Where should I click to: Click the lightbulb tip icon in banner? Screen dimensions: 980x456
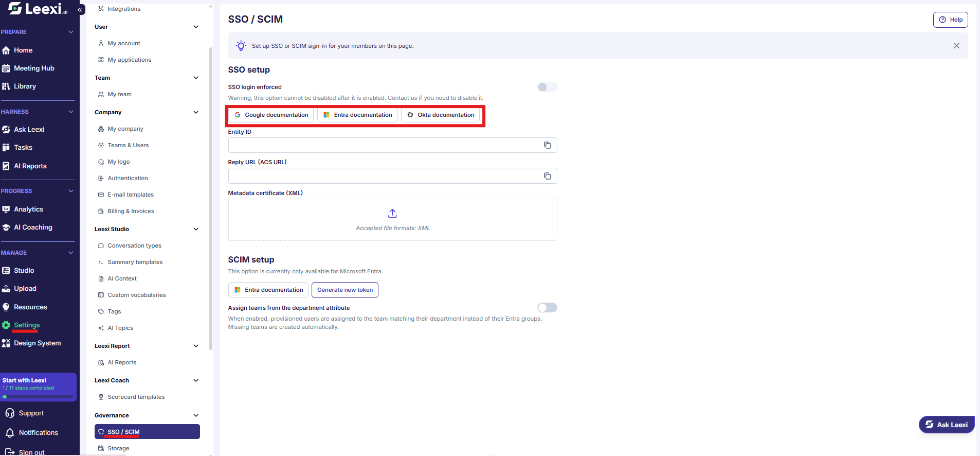tap(241, 46)
